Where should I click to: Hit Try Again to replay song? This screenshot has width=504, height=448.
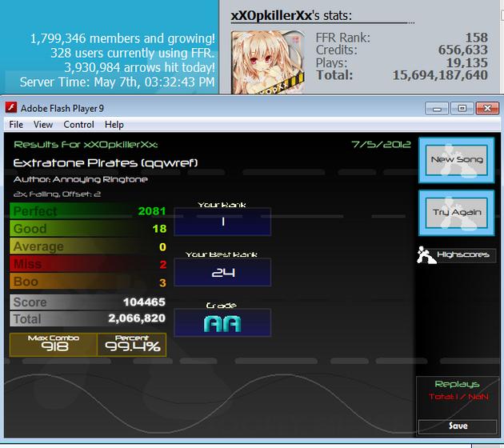tap(457, 213)
